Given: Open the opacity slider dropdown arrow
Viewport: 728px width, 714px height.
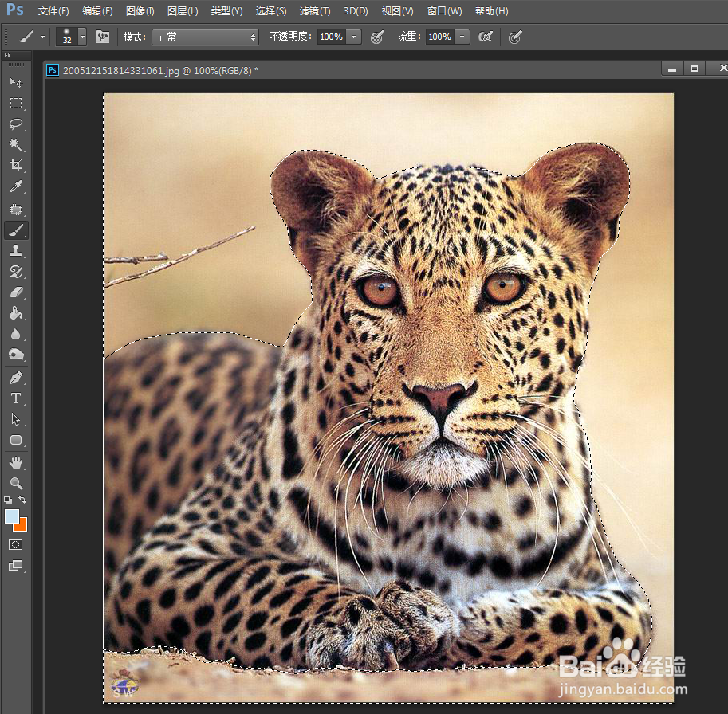Looking at the screenshot, I should 354,37.
